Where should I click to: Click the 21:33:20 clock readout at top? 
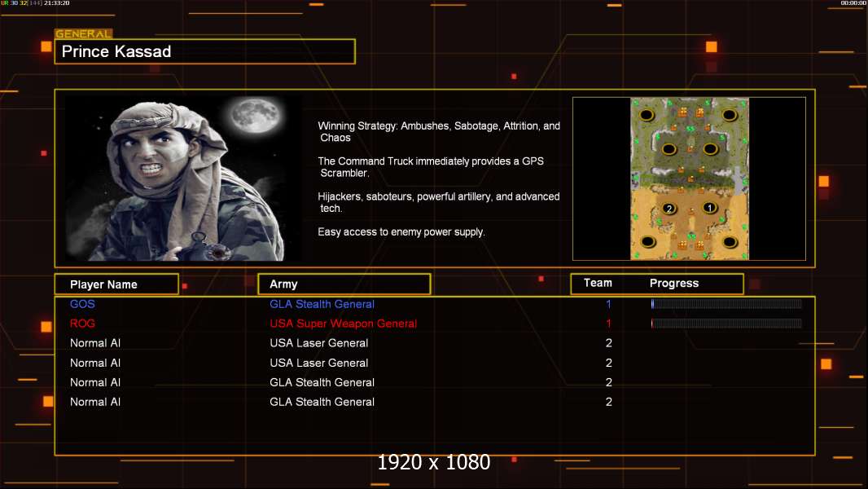pyautogui.click(x=56, y=3)
